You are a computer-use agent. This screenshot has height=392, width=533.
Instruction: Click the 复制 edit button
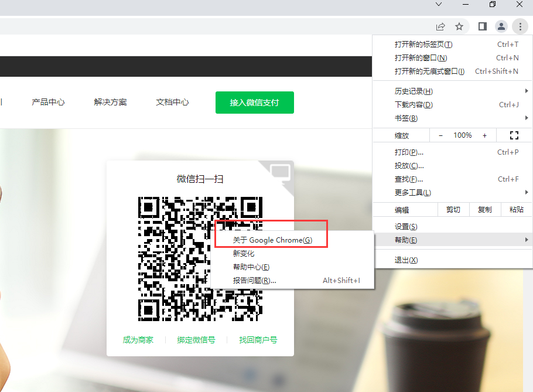485,209
